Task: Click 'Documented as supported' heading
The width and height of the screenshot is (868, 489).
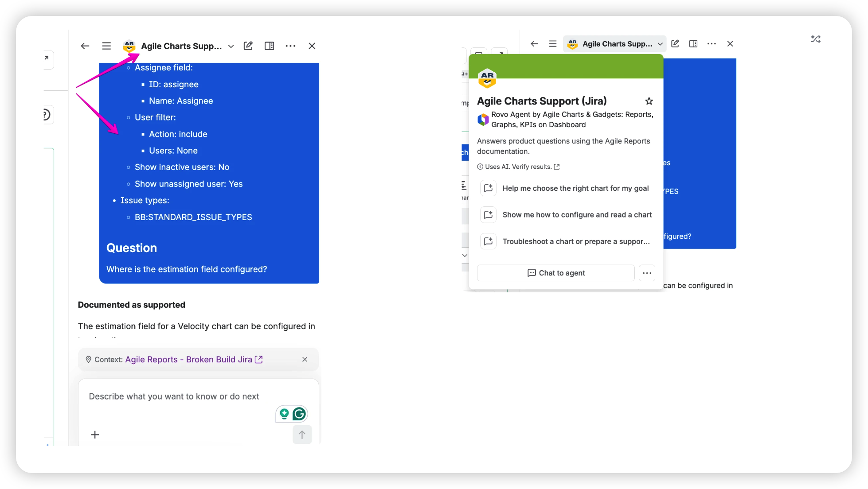Action: coord(132,305)
